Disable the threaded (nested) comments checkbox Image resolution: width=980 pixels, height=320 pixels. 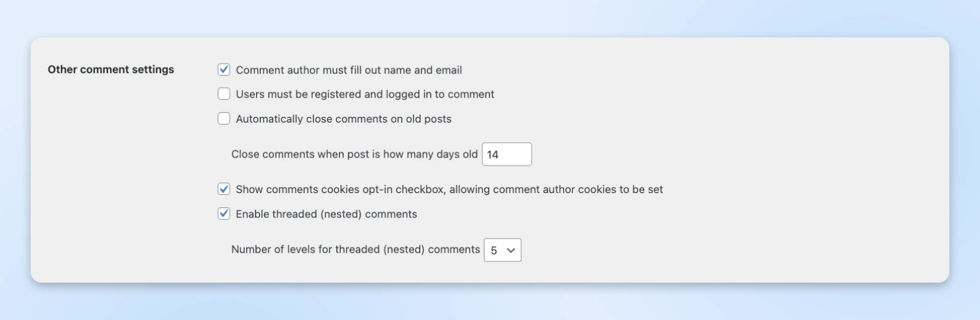pyautogui.click(x=224, y=213)
